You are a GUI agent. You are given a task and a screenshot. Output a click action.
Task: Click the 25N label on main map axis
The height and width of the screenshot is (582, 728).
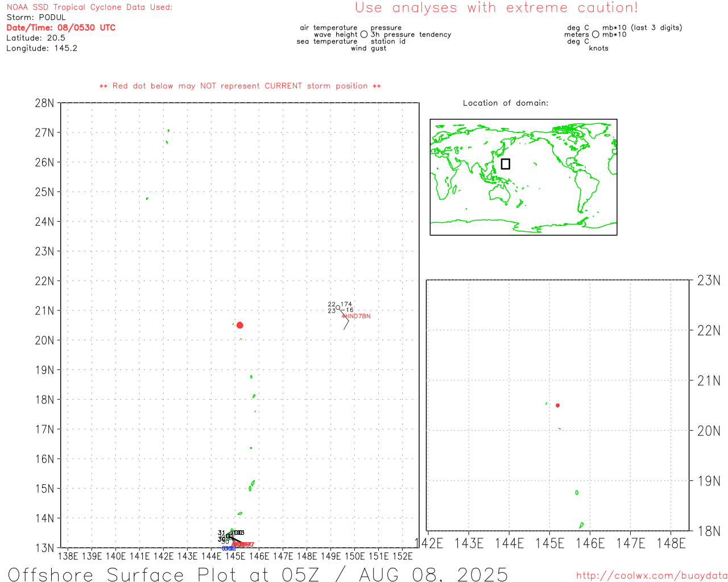click(x=45, y=192)
